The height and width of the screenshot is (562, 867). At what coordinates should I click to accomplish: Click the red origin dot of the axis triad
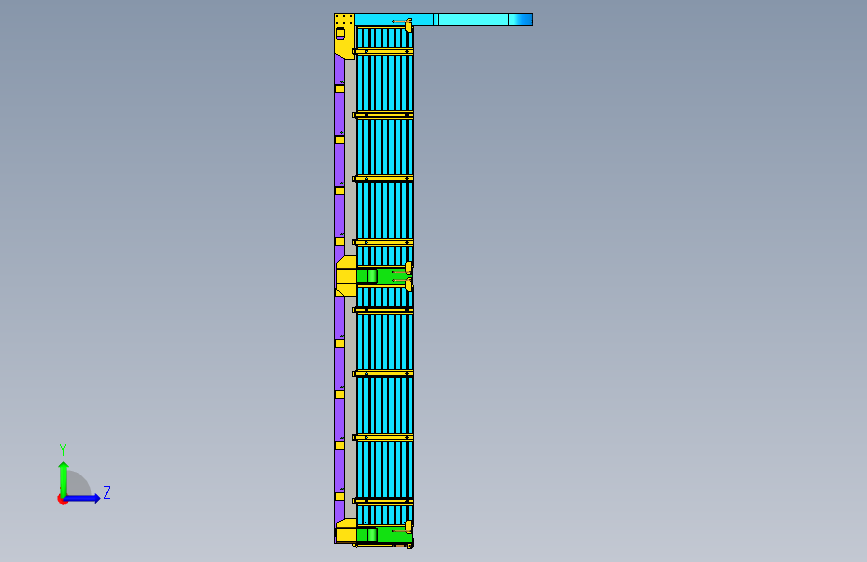[62, 499]
